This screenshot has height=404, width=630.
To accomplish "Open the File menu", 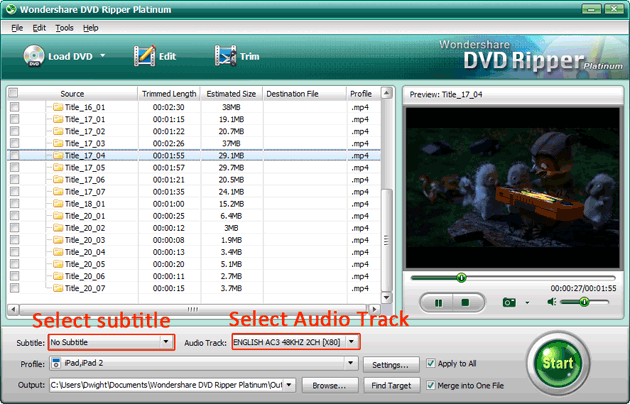I will pos(17,27).
